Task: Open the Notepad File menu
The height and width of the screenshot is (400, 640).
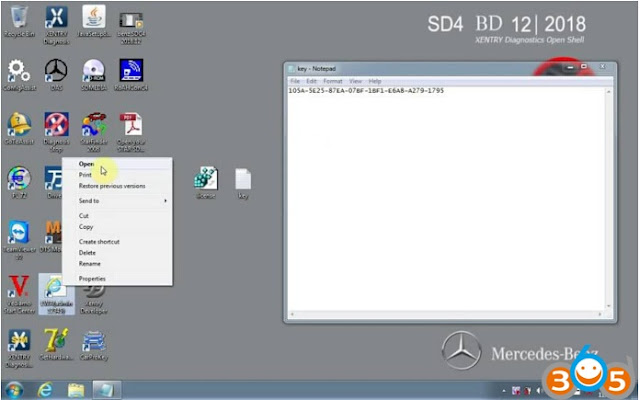Action: (295, 81)
